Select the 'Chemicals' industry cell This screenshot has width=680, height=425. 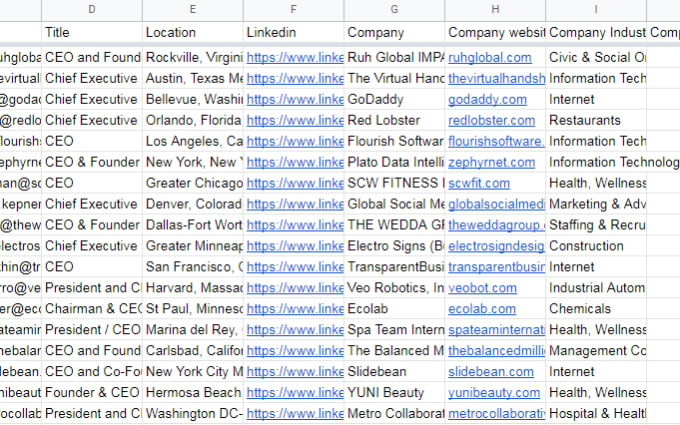(596, 309)
